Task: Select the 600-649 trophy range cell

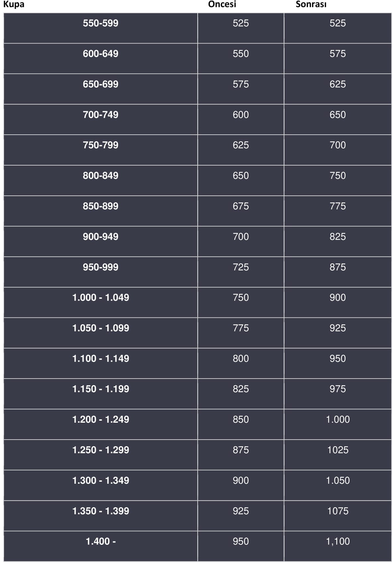Action: 100,59
